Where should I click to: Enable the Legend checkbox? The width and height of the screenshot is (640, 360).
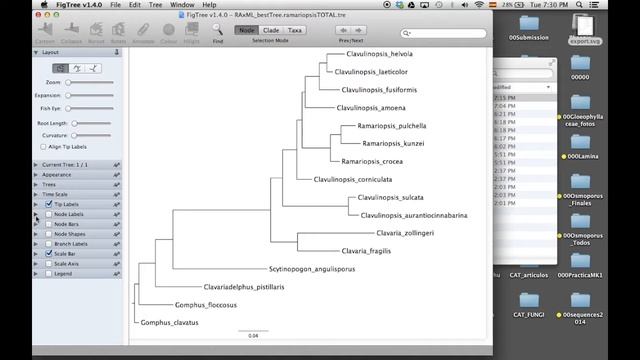click(49, 273)
